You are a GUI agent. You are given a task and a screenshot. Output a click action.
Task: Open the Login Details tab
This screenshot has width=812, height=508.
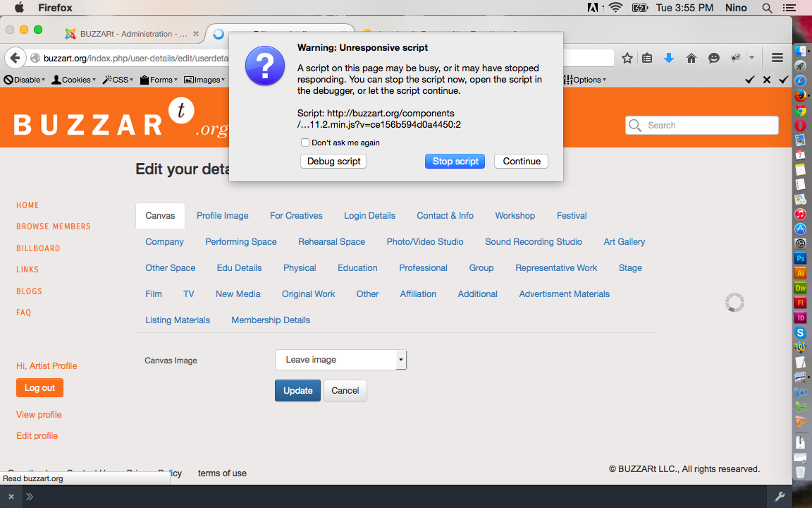click(x=370, y=216)
